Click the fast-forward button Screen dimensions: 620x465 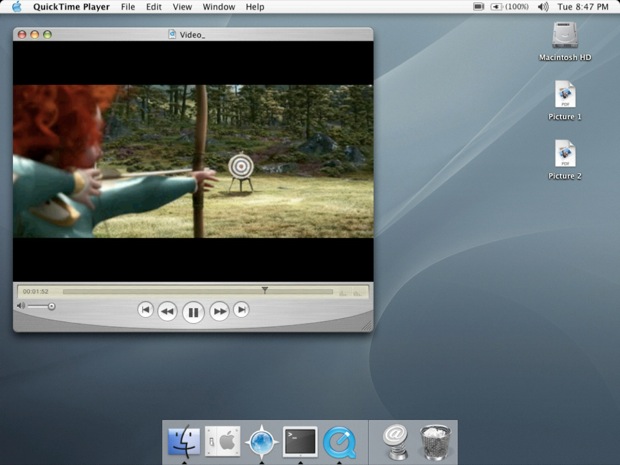click(x=219, y=312)
